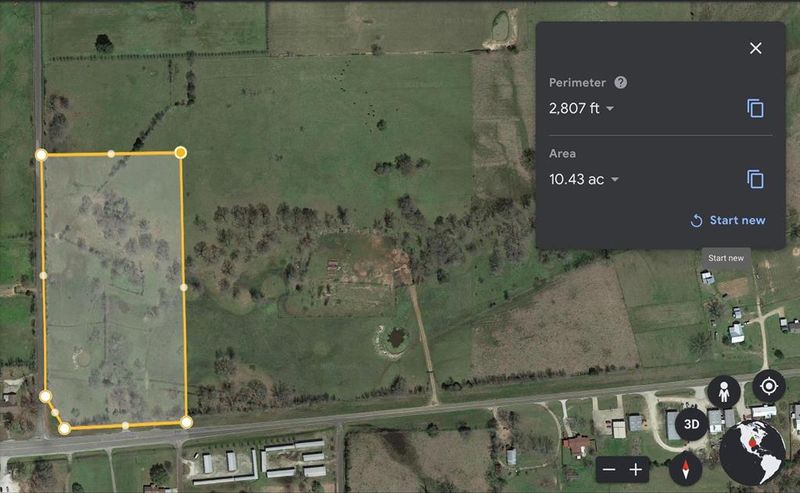Screen dimensions: 800x493
Task: Click the midpoint handle on top edge
Action: [111, 154]
